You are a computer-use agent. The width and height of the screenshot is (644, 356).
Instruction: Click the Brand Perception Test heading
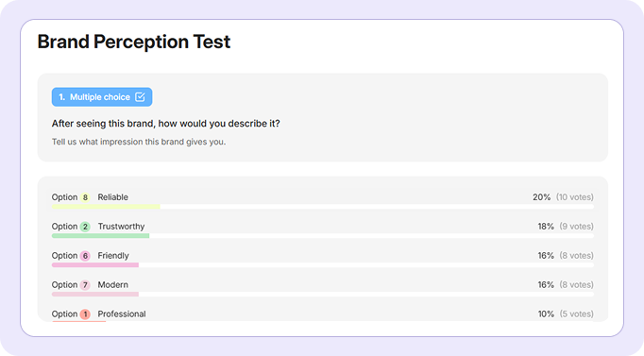tap(134, 42)
